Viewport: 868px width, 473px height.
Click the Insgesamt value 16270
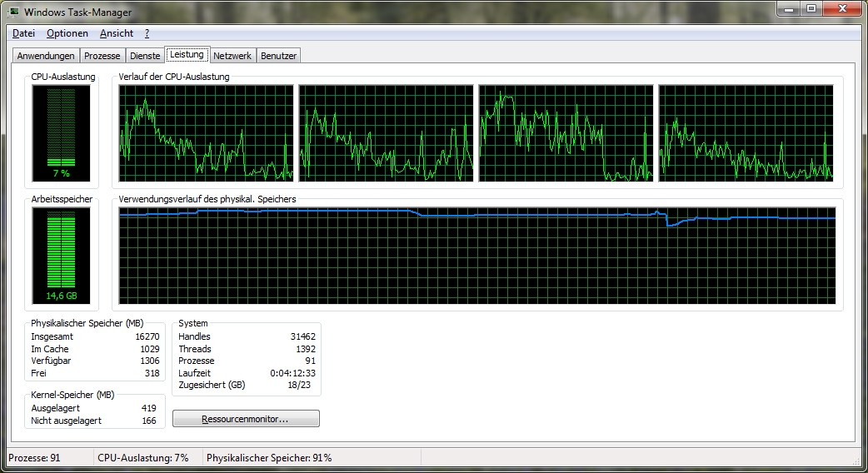pyautogui.click(x=147, y=336)
